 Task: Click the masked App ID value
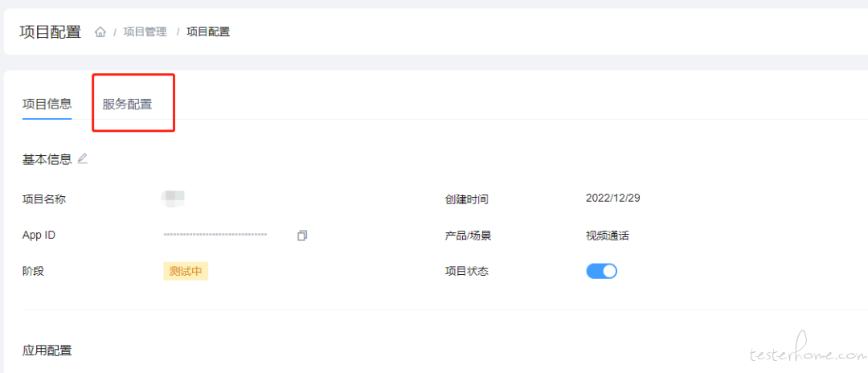tap(215, 236)
